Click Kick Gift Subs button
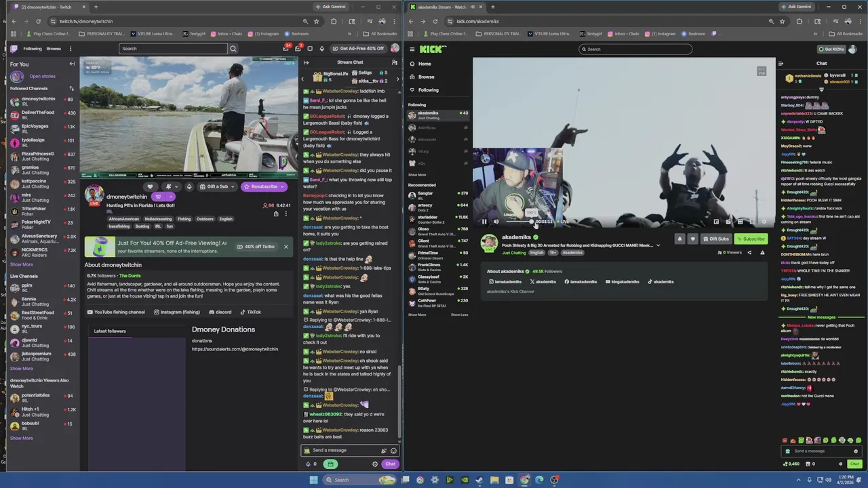Screen dimensions: 868x488 [x=716, y=239]
